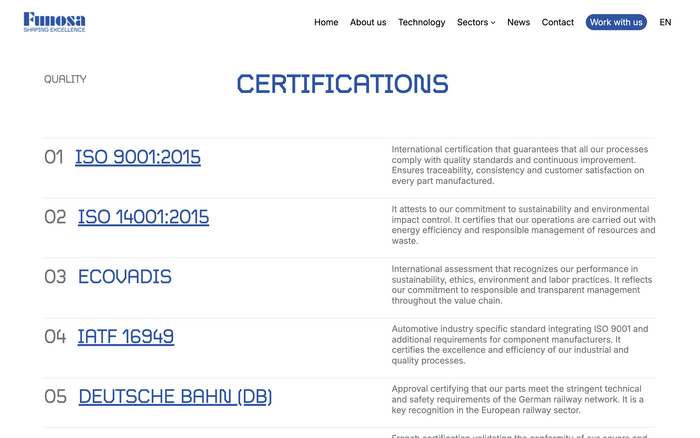Go to the About us page
Image resolution: width=700 pixels, height=438 pixels.
point(368,22)
